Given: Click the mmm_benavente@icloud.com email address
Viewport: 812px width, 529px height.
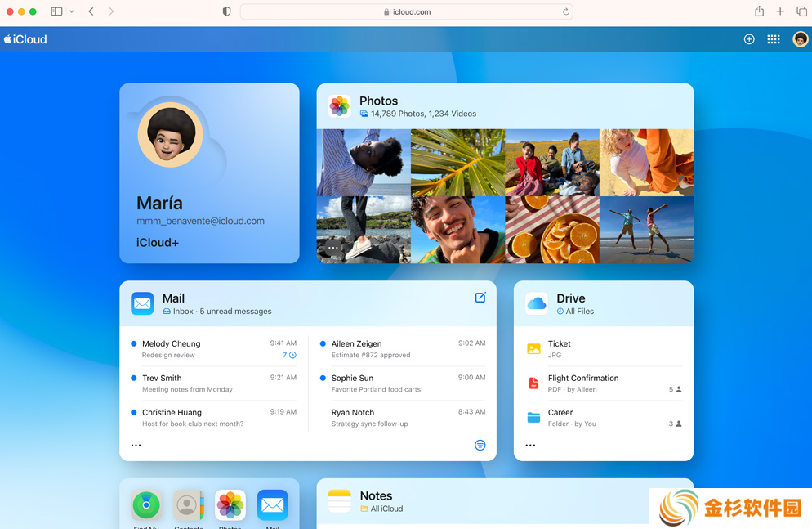Looking at the screenshot, I should point(200,221).
